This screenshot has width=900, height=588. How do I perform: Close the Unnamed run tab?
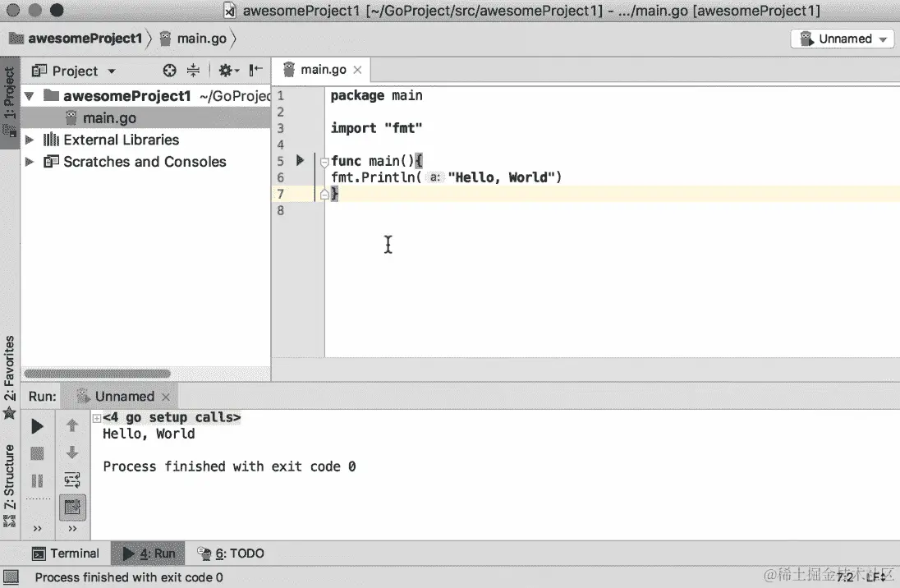coord(166,397)
